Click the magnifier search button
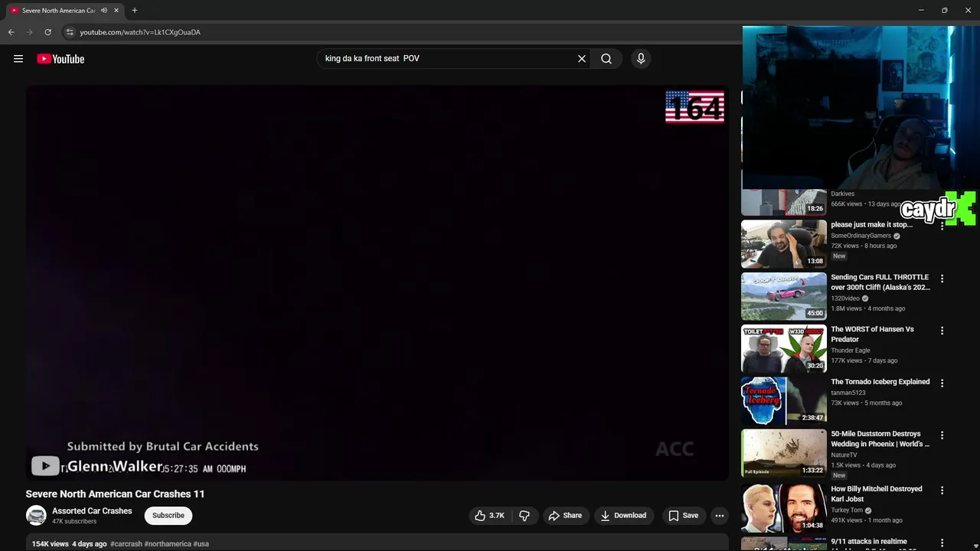Image resolution: width=980 pixels, height=551 pixels. (x=606, y=59)
